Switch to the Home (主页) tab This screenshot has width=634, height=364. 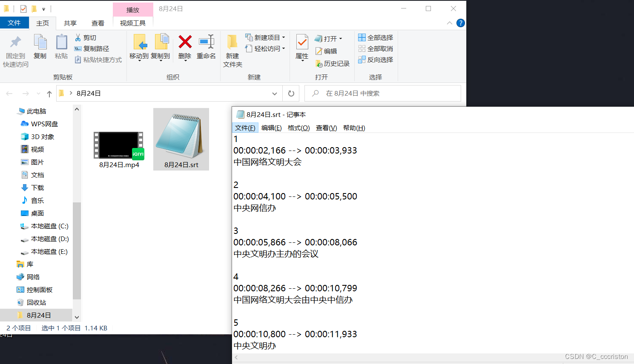click(43, 23)
